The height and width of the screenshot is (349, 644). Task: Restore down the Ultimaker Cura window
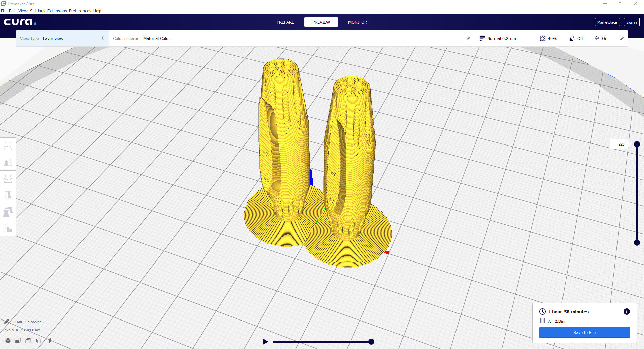[620, 4]
